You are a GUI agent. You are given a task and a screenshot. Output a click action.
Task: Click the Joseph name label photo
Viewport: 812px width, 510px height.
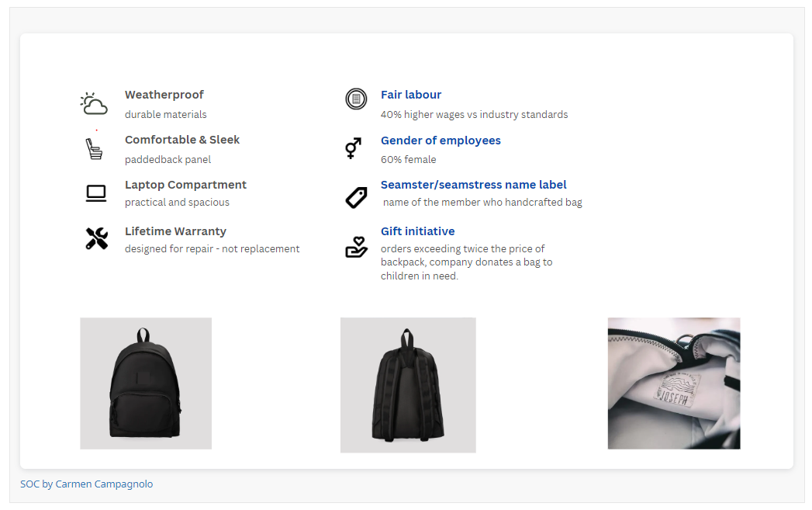coord(673,383)
